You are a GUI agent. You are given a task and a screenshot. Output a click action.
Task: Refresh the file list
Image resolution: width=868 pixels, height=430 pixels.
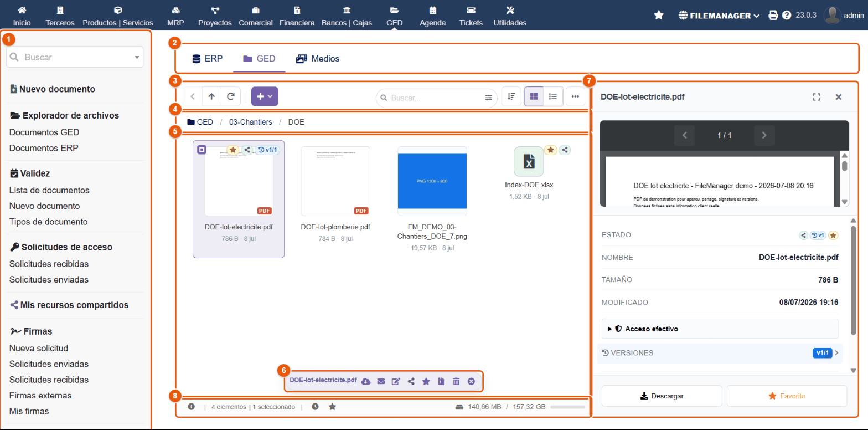point(231,96)
